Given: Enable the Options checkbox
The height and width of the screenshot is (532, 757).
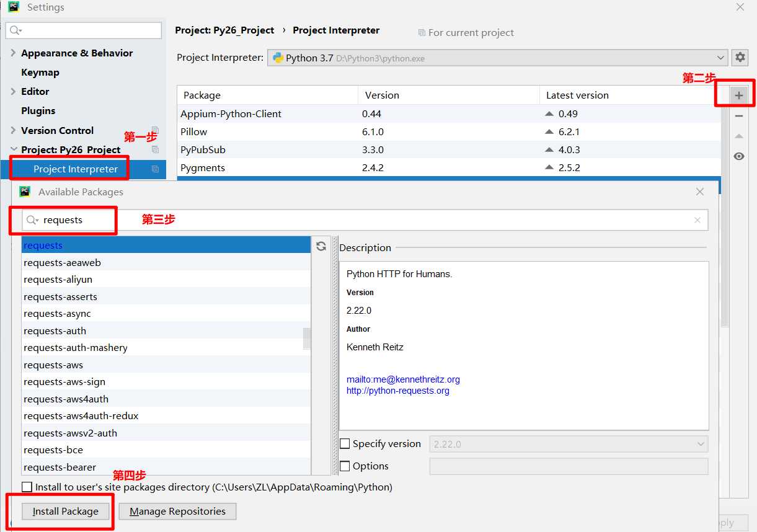Looking at the screenshot, I should click(x=345, y=466).
